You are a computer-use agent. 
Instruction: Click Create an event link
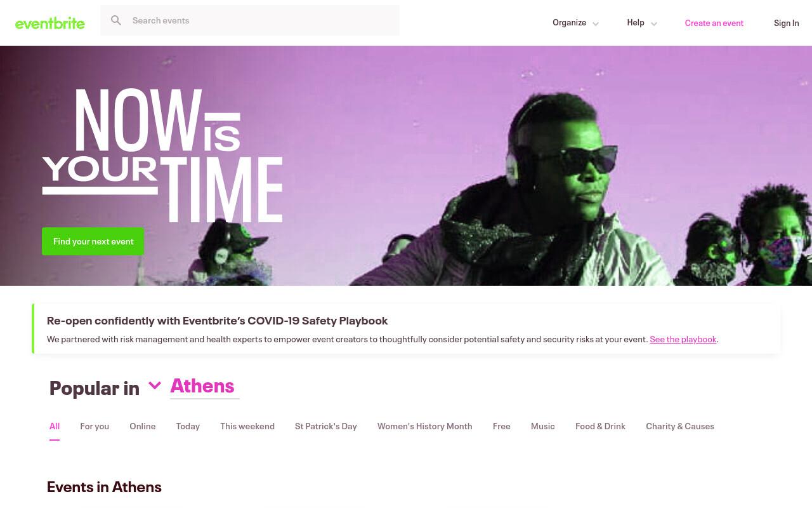714,23
